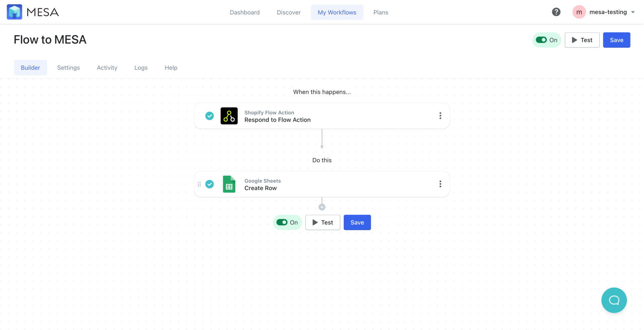Open the chat support bubble
This screenshot has height=330, width=644.
pyautogui.click(x=614, y=300)
